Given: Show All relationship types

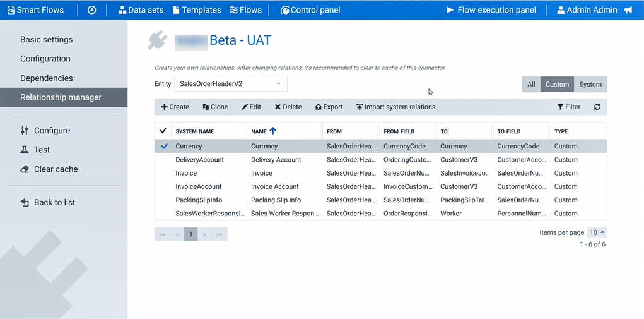Looking at the screenshot, I should [531, 84].
